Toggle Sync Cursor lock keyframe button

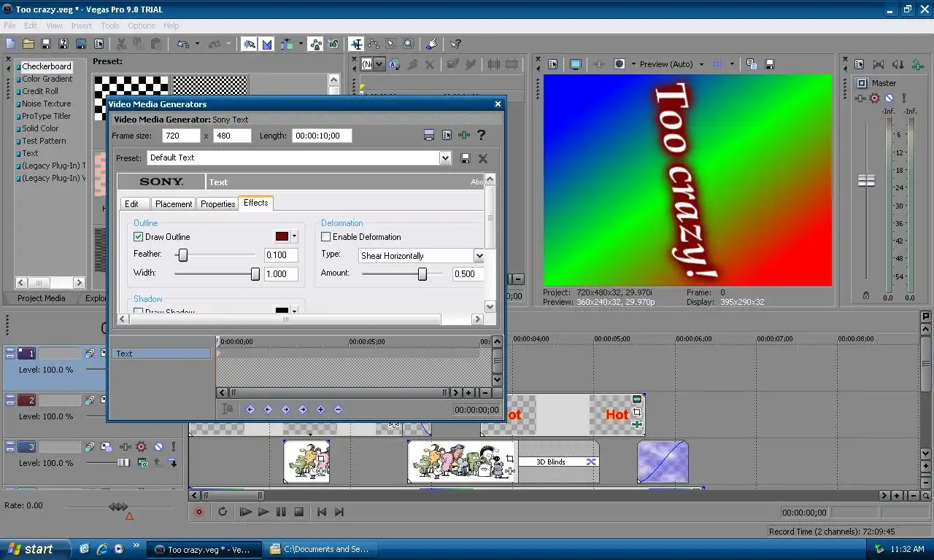click(x=228, y=410)
